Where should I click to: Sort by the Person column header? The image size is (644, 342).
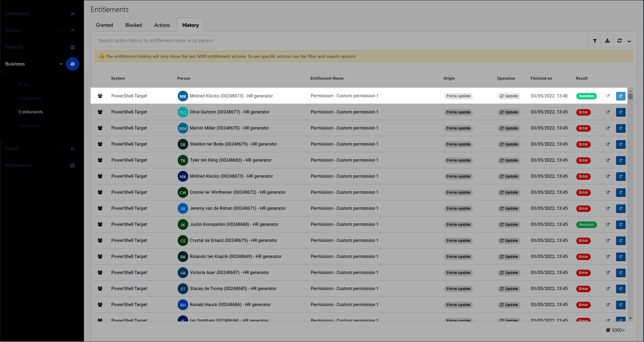coord(184,79)
